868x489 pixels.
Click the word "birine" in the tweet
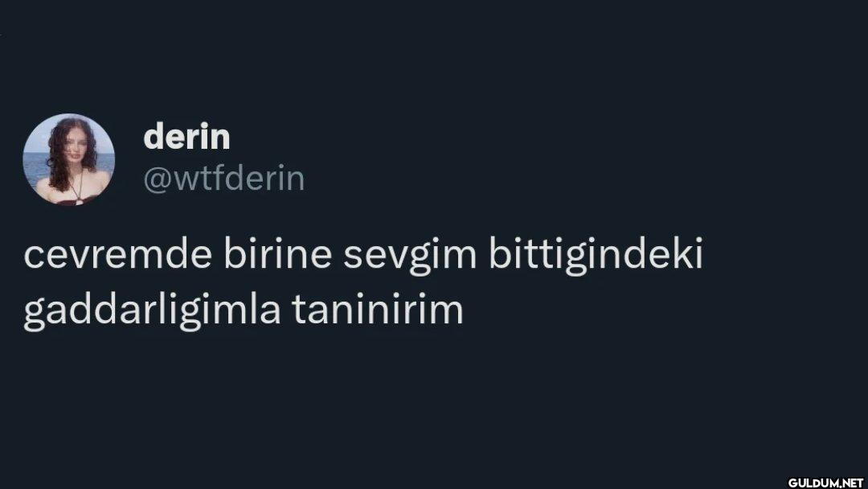[x=278, y=253]
